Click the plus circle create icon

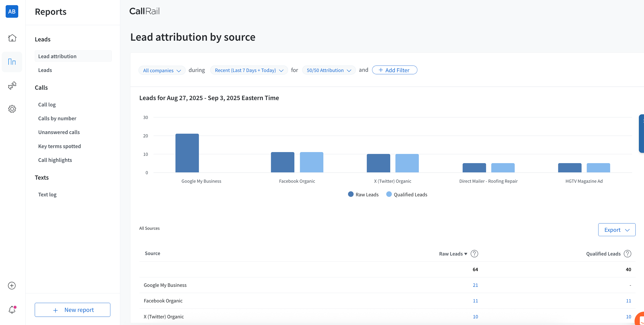point(12,285)
